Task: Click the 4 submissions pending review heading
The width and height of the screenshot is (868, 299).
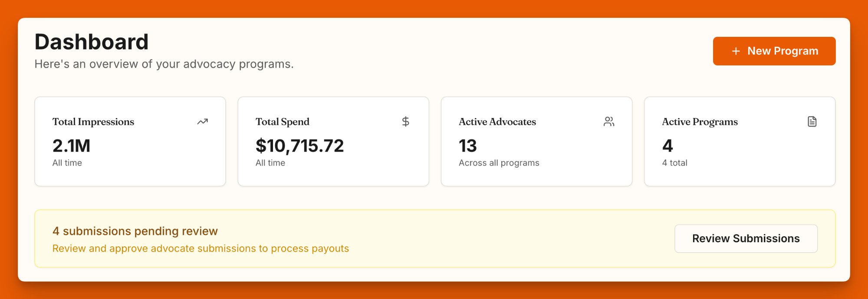Action: [135, 231]
